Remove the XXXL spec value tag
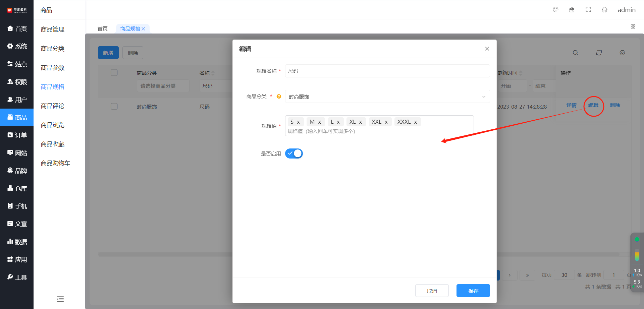The width and height of the screenshot is (644, 309). click(x=416, y=122)
